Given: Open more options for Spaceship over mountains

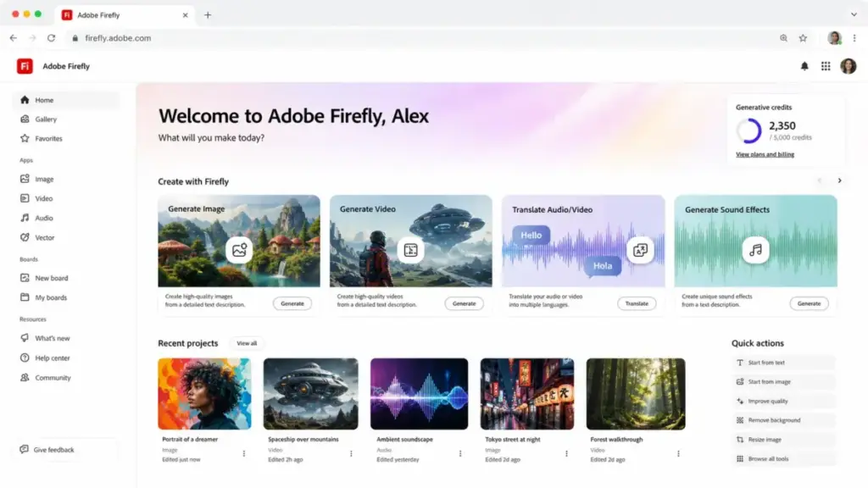Looking at the screenshot, I should 351,454.
